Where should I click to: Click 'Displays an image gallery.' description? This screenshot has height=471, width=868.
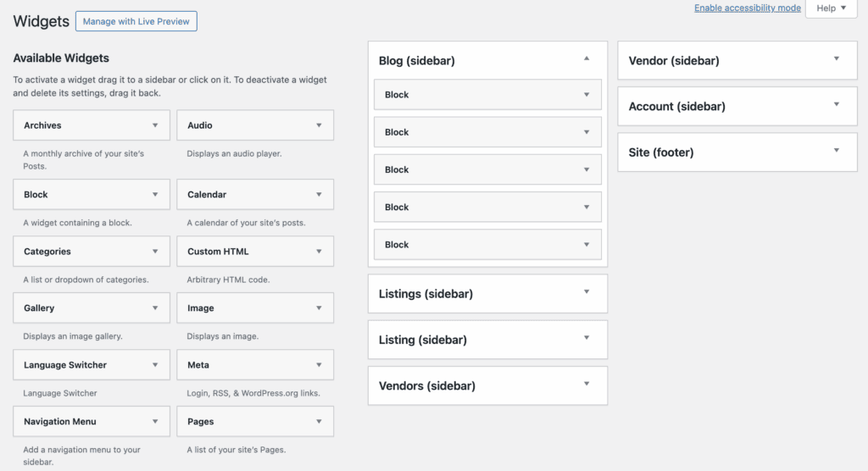click(73, 336)
